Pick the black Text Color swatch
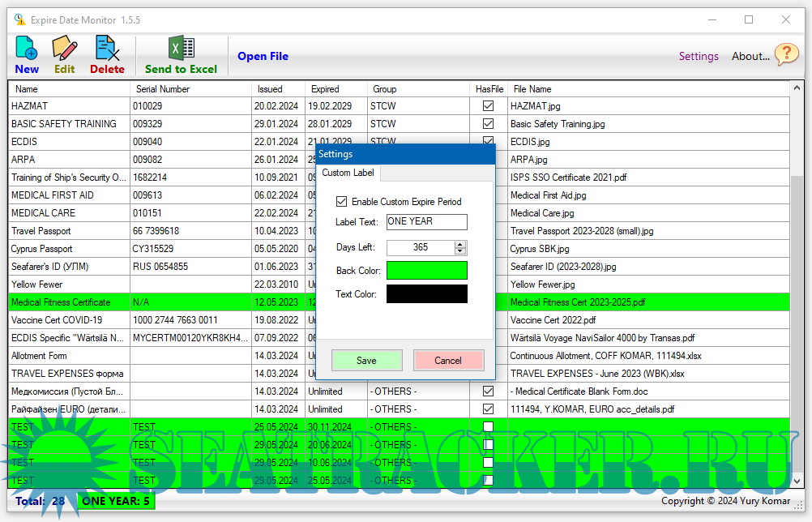 pos(427,294)
